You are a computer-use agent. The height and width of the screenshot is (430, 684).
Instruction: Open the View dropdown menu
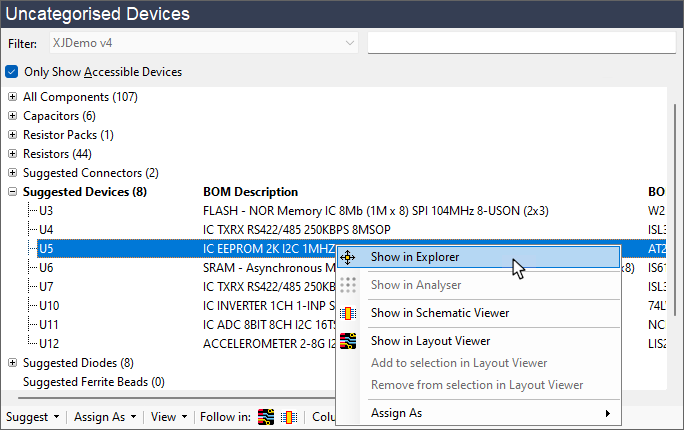point(168,417)
